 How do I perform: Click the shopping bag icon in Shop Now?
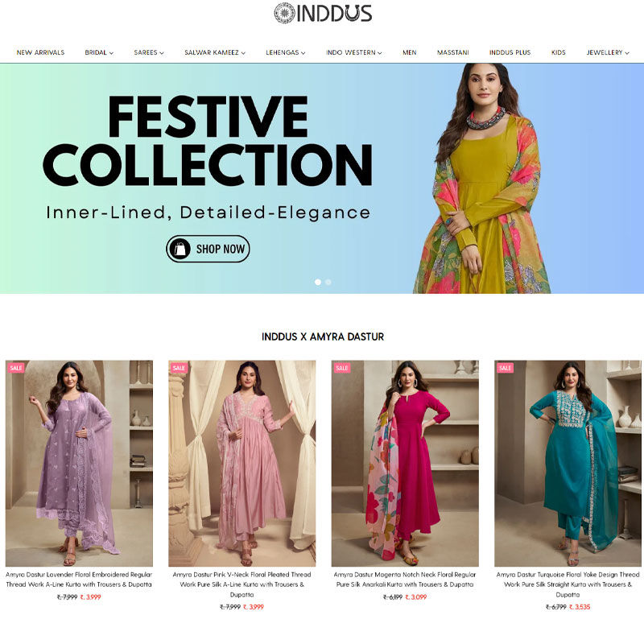click(x=180, y=249)
